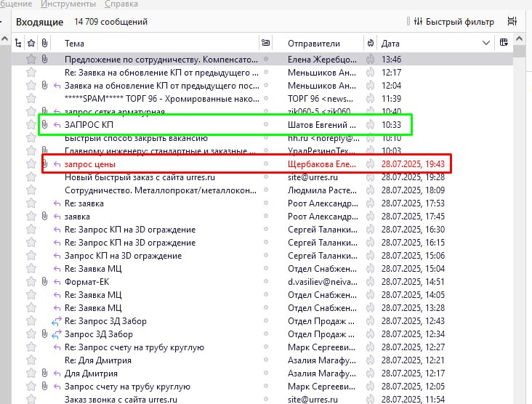This screenshot has height=404, width=532.
Task: Toggle read status of Формат-ЕК message
Action: coord(266,281)
